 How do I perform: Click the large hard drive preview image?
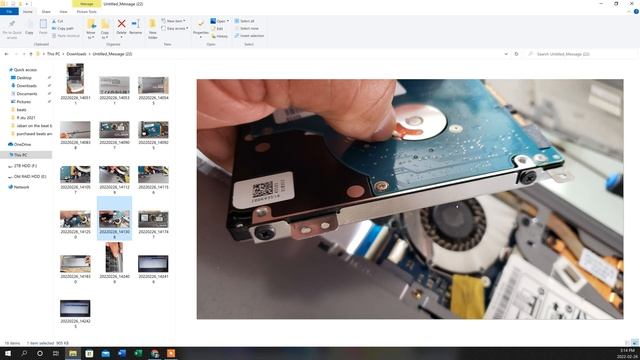(410, 199)
